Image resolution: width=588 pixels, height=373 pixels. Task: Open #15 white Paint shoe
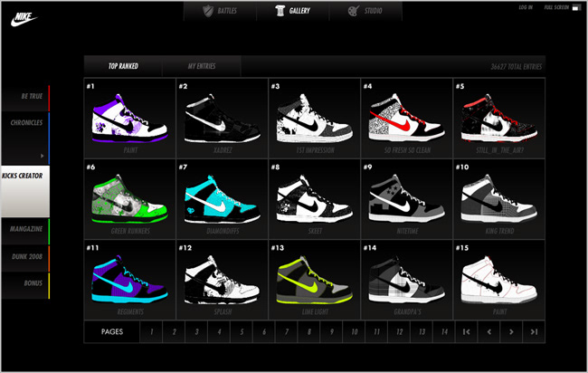498,280
